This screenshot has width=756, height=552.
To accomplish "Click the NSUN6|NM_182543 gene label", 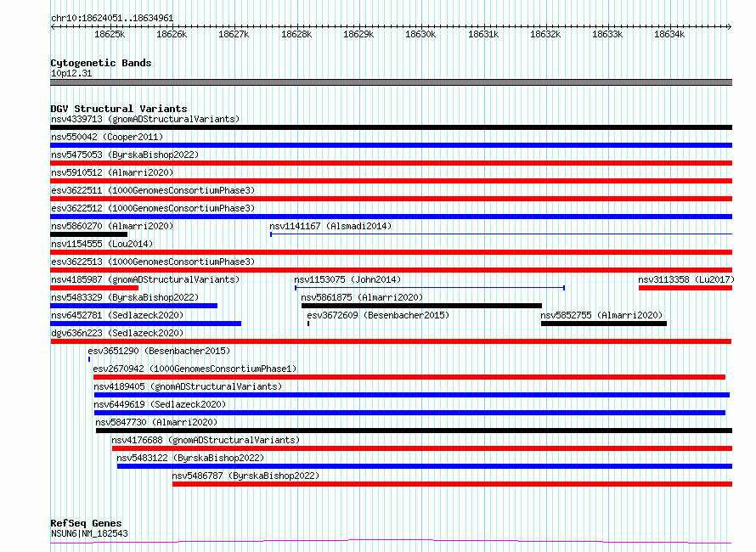I will (x=89, y=533).
